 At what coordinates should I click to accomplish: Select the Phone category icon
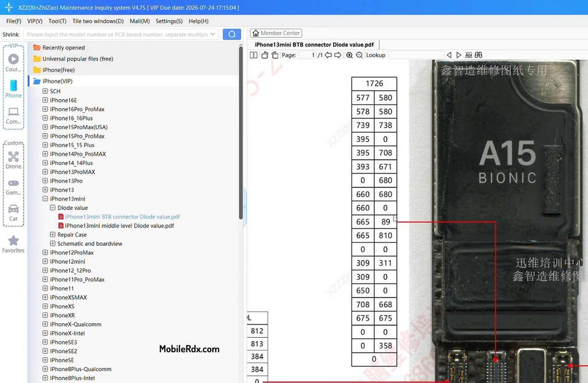click(13, 89)
